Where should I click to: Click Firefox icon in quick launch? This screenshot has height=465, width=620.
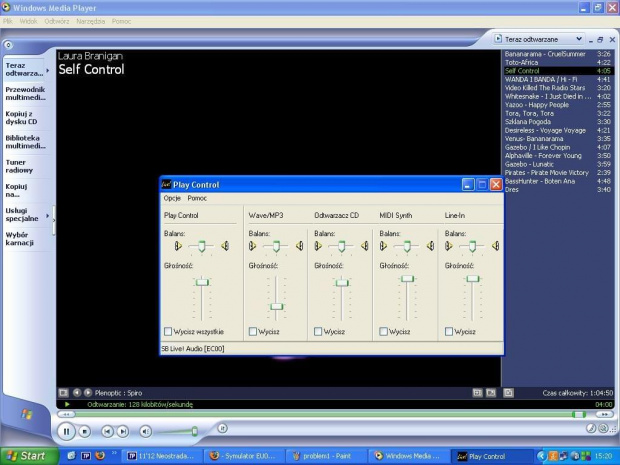(100, 456)
